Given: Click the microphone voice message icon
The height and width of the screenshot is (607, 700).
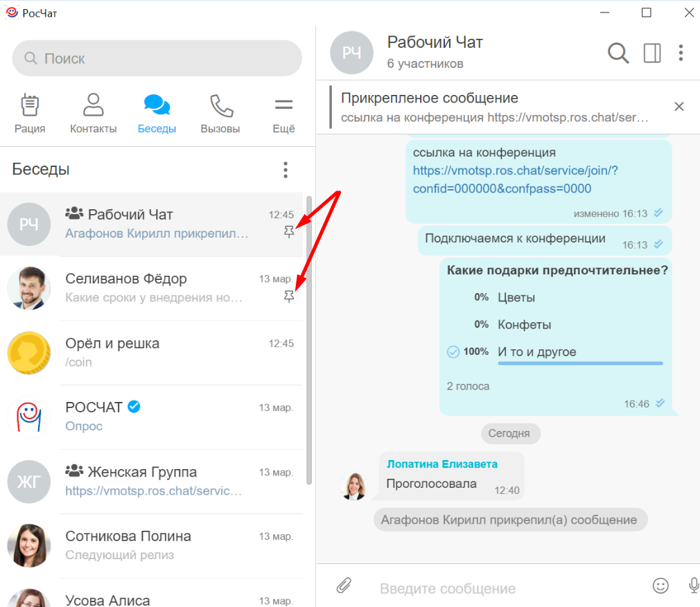Looking at the screenshot, I should 693,586.
